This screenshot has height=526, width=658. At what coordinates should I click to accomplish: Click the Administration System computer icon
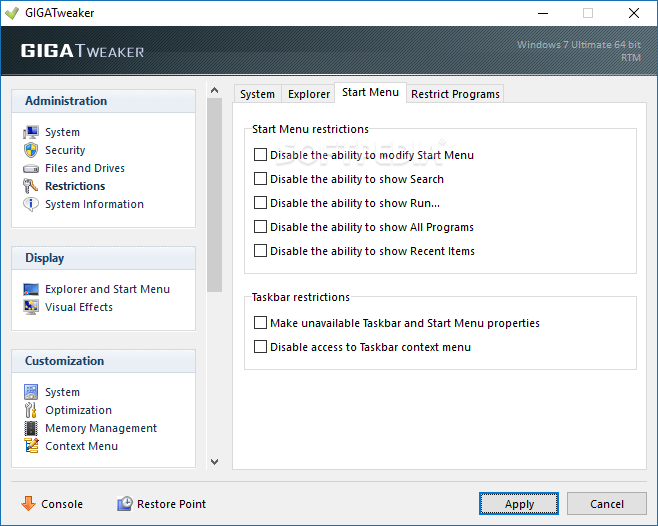tap(31, 132)
